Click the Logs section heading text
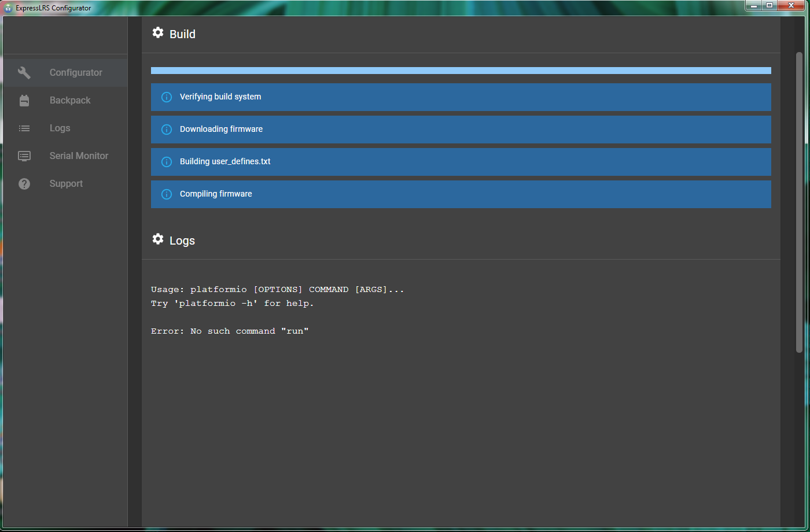The width and height of the screenshot is (810, 532). click(182, 241)
